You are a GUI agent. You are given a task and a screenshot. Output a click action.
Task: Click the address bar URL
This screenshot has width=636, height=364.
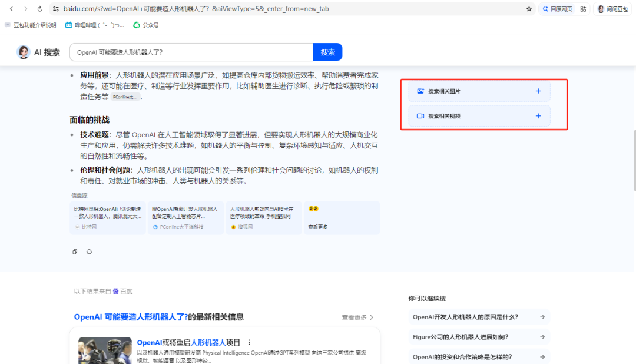196,8
